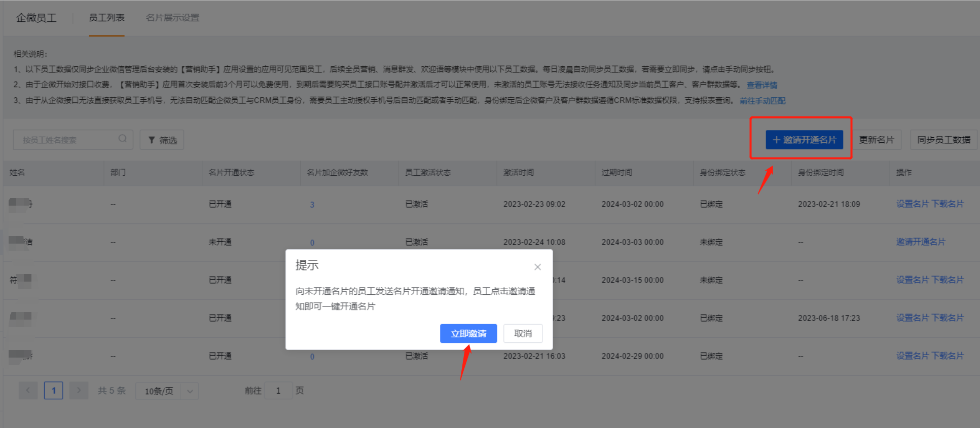Go to previous page arrow
This screenshot has width=980, height=428.
pos(28,391)
